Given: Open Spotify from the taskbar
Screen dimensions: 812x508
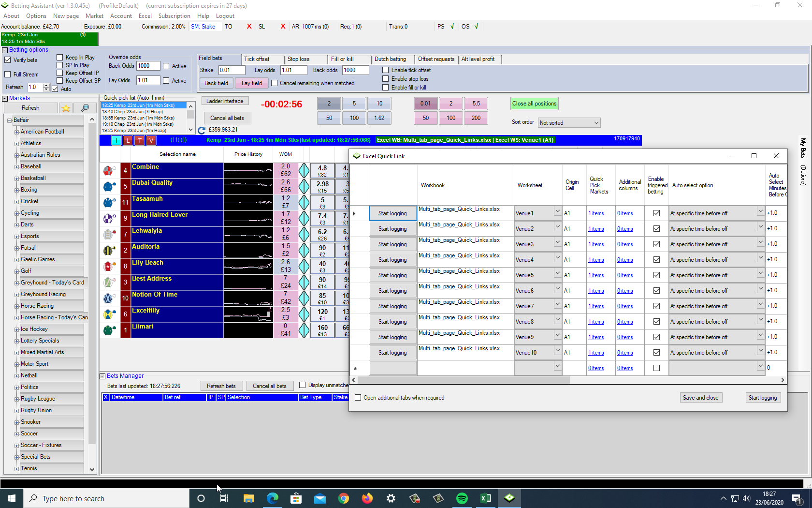Looking at the screenshot, I should click(462, 498).
